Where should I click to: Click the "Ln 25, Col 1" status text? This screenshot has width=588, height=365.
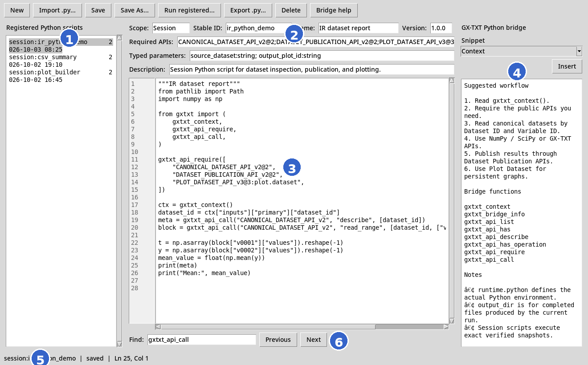point(131,358)
